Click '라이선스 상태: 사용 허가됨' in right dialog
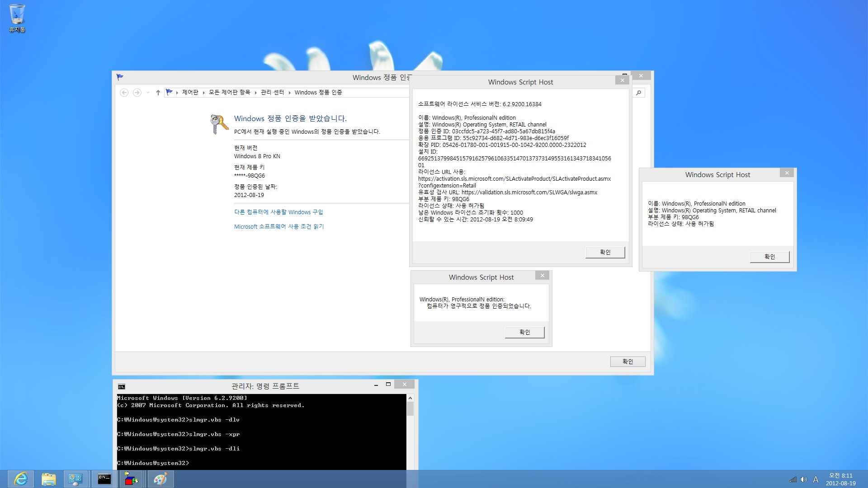868x488 pixels. click(x=681, y=224)
